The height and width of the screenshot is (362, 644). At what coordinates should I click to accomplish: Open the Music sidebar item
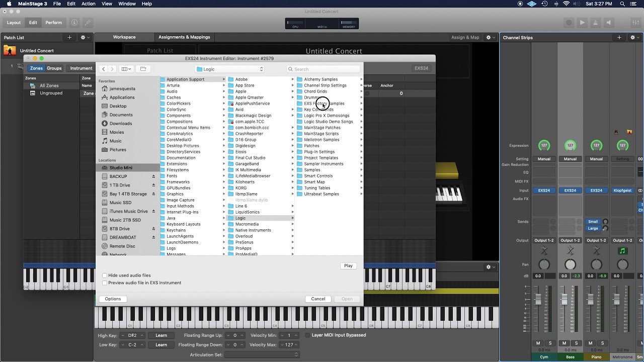[115, 141]
